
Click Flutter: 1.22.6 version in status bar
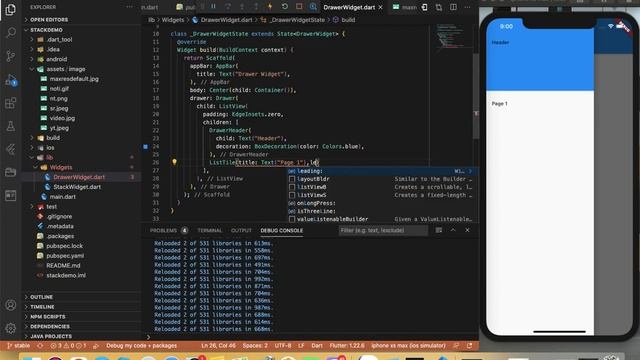pos(347,346)
